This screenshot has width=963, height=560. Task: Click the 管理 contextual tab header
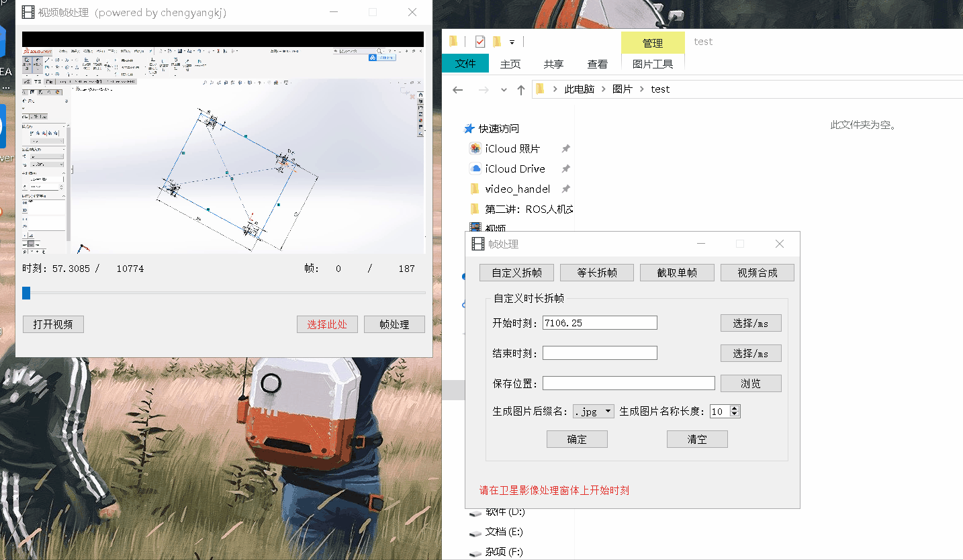[x=653, y=43]
